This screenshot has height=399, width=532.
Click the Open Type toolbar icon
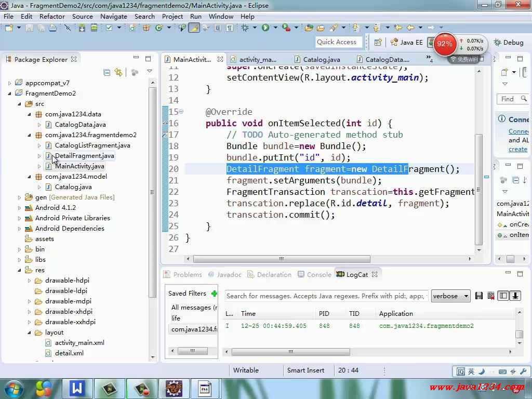tap(309, 28)
